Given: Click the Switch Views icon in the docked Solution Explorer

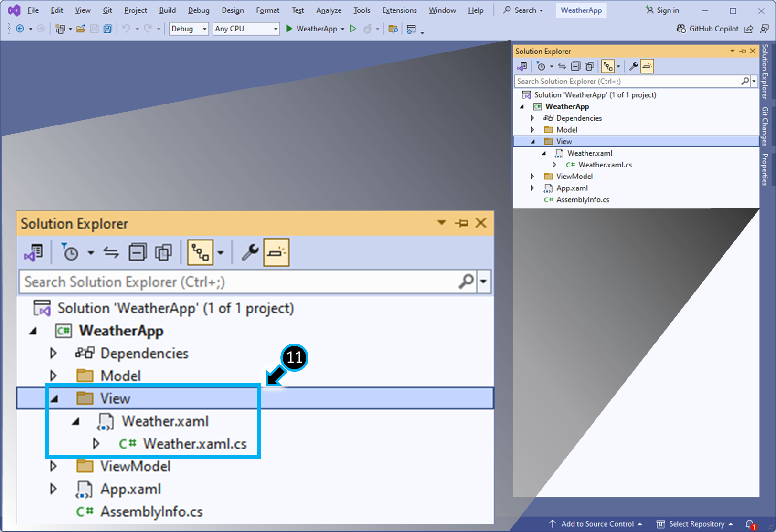Looking at the screenshot, I should [522, 66].
